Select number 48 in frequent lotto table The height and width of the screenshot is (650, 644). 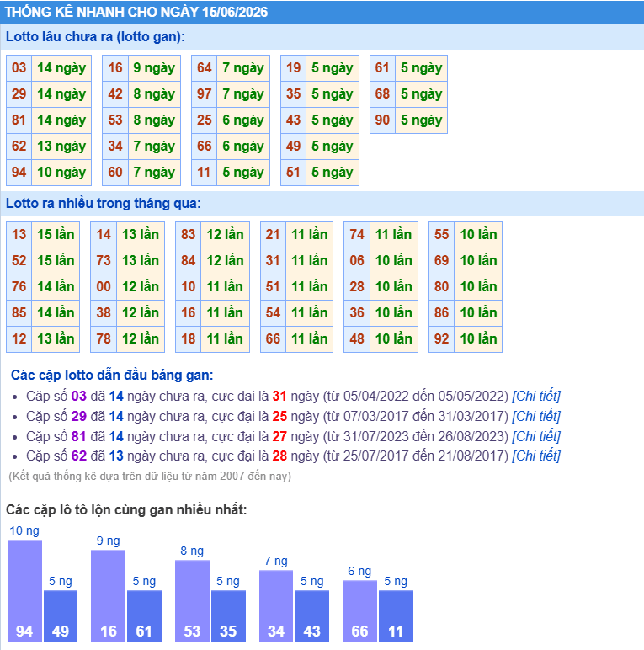357,339
